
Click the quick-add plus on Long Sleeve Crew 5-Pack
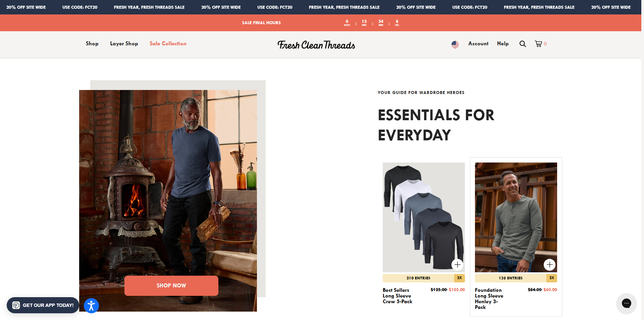click(457, 265)
